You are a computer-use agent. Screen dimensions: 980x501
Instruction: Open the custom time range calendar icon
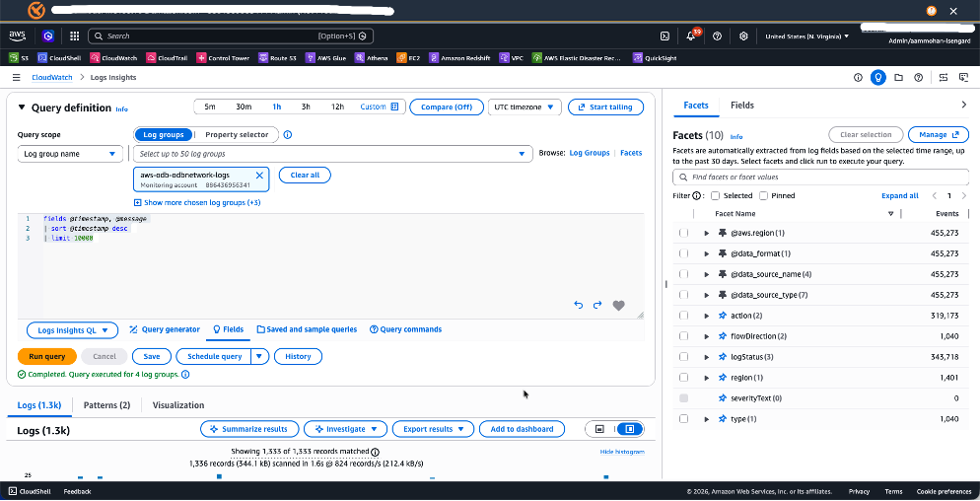(395, 107)
